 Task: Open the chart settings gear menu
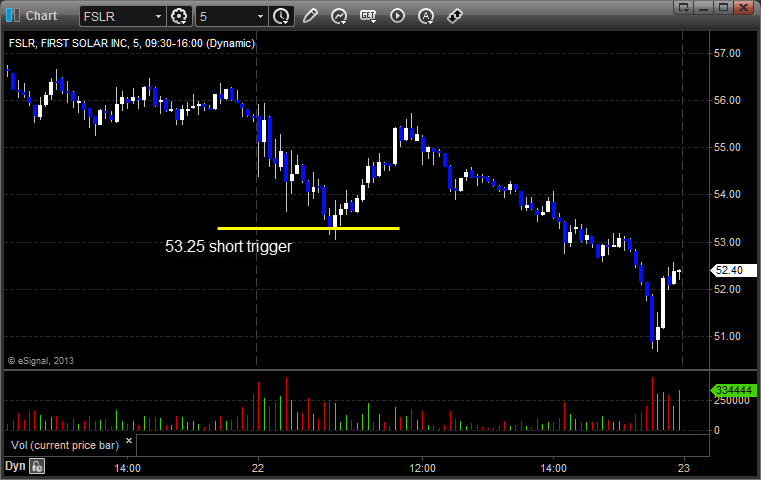click(x=179, y=17)
